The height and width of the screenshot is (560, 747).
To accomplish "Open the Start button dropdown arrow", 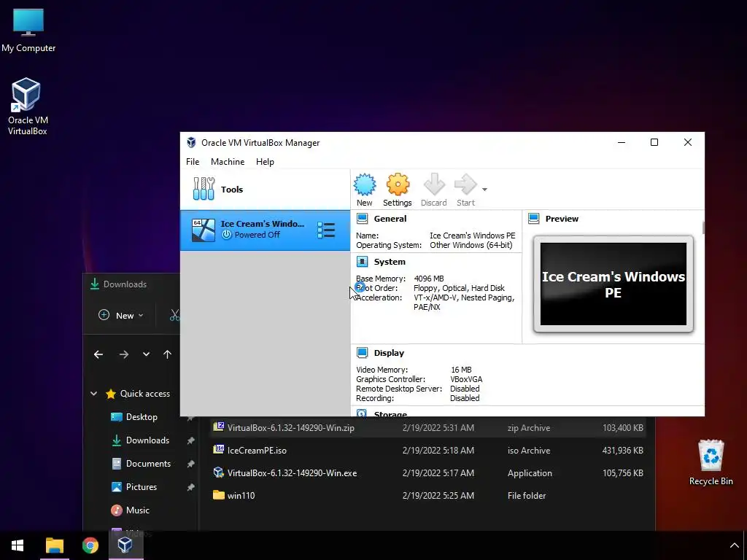I will coord(484,190).
